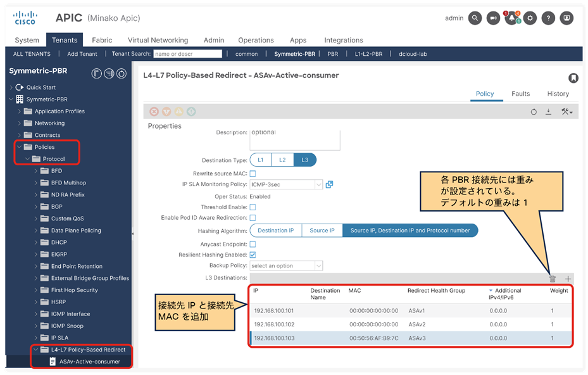Viewport: 588px width, 375px height.
Task: Click the minor fault yellow triangle icon
Action: pos(179,111)
